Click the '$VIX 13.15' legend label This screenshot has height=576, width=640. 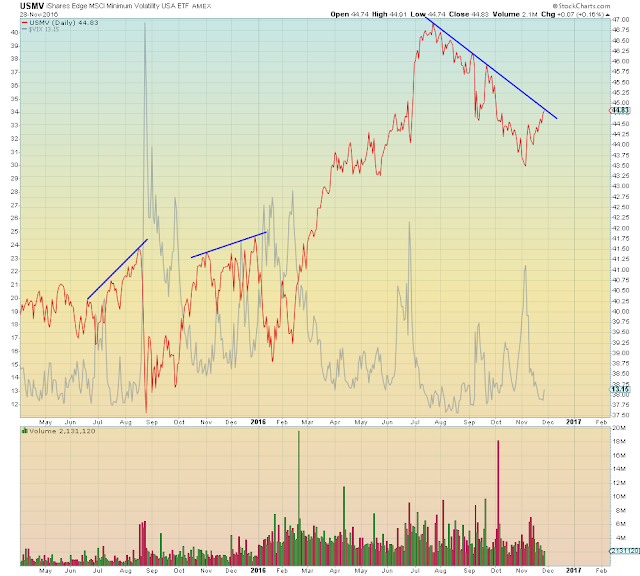tap(44, 29)
